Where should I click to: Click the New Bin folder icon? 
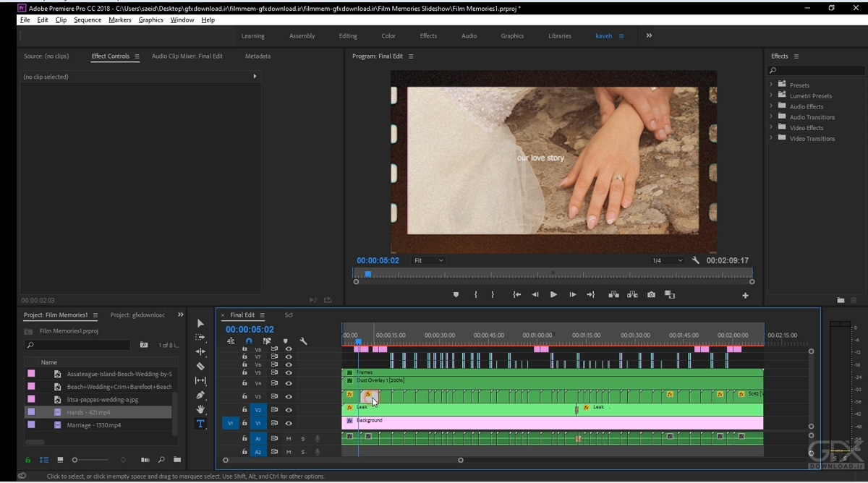(176, 460)
